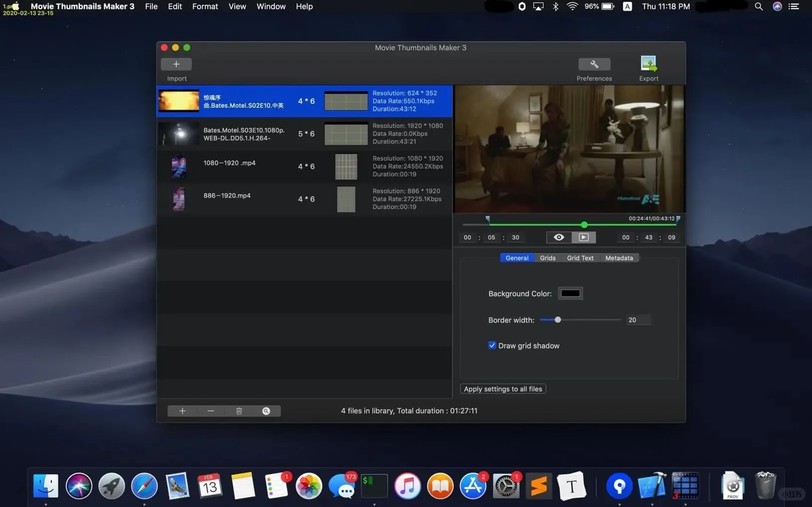This screenshot has height=507, width=812.
Task: Click the trash icon below file list
Action: coord(239,411)
